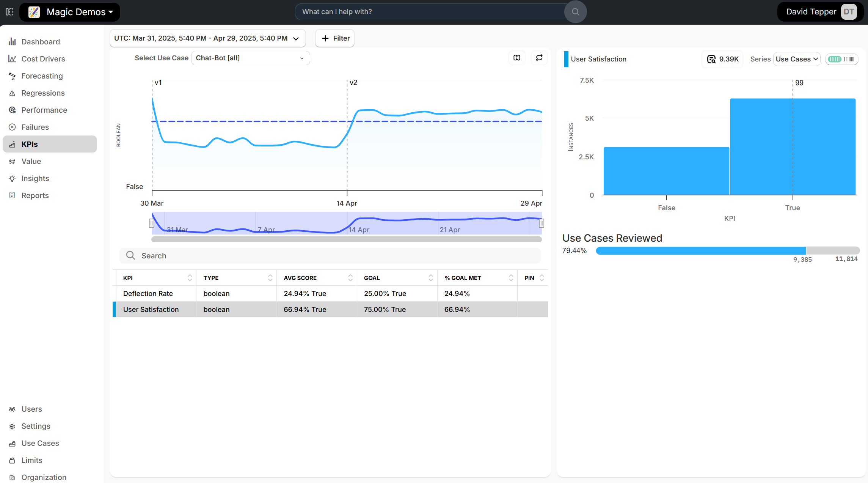
Task: Click the David Tepper profile button
Action: (820, 12)
